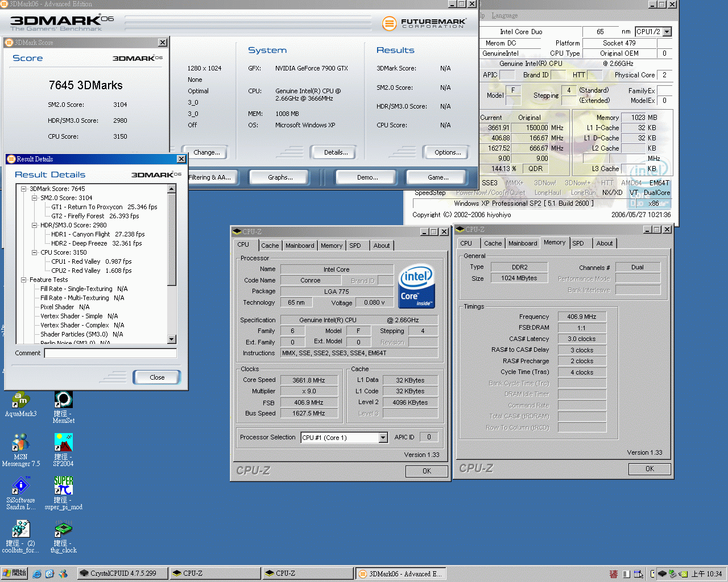728x582 pixels.
Task: Click OK in the right CPU-Z Memory window
Action: pyautogui.click(x=650, y=469)
